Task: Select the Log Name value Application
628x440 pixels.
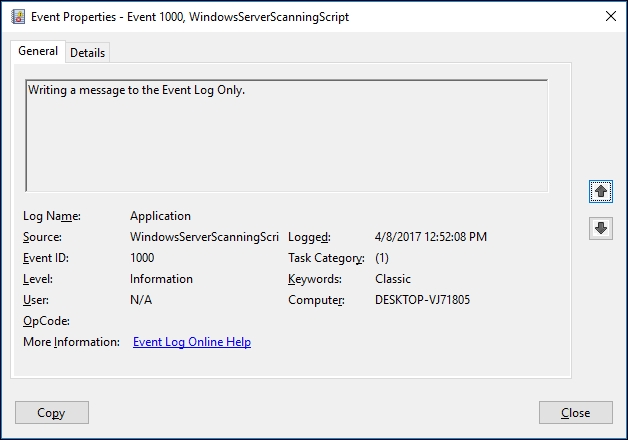Action: [160, 216]
